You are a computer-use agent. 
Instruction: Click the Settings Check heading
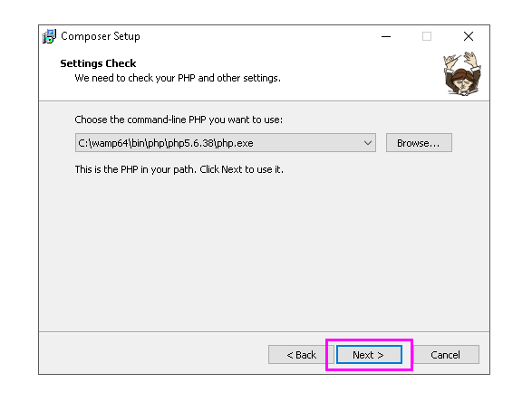pyautogui.click(x=98, y=63)
